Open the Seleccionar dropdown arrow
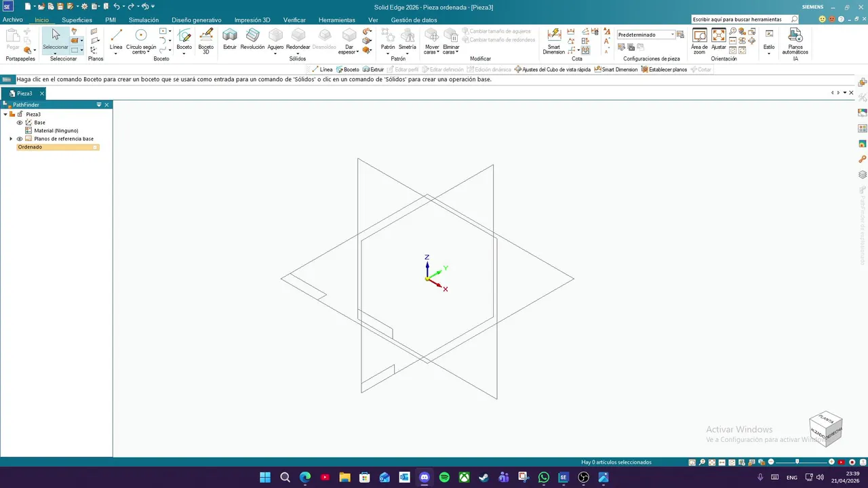The width and height of the screenshot is (868, 488). tap(56, 53)
